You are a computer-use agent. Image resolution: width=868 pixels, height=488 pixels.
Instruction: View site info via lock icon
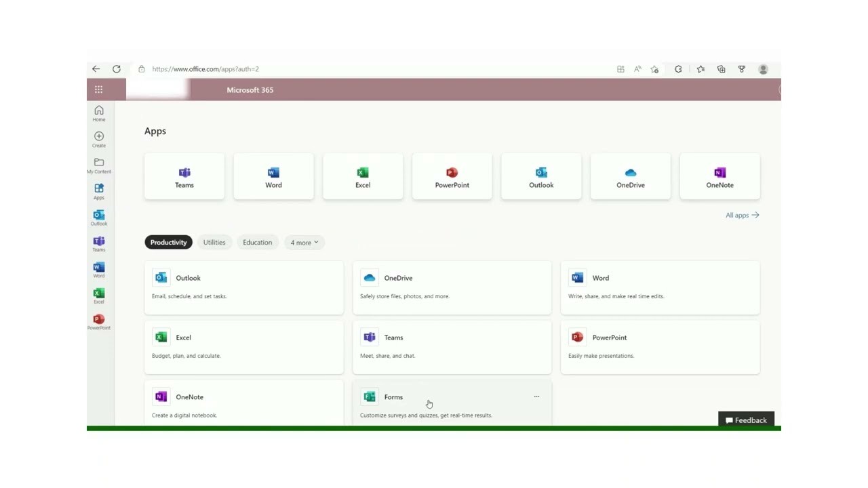pos(142,69)
